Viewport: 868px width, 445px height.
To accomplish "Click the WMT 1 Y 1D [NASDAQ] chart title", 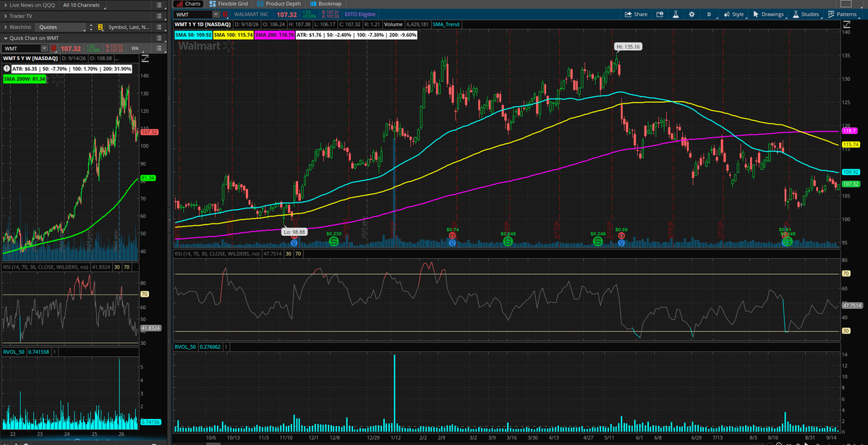I will point(203,25).
